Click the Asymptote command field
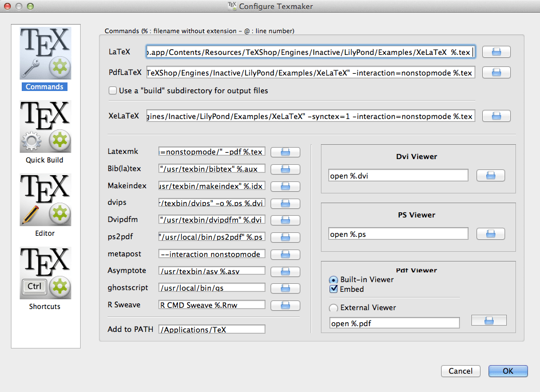The image size is (540, 392). coord(212,271)
